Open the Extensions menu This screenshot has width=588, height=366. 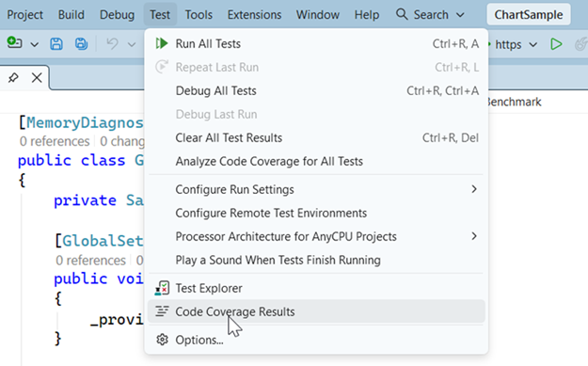[254, 15]
